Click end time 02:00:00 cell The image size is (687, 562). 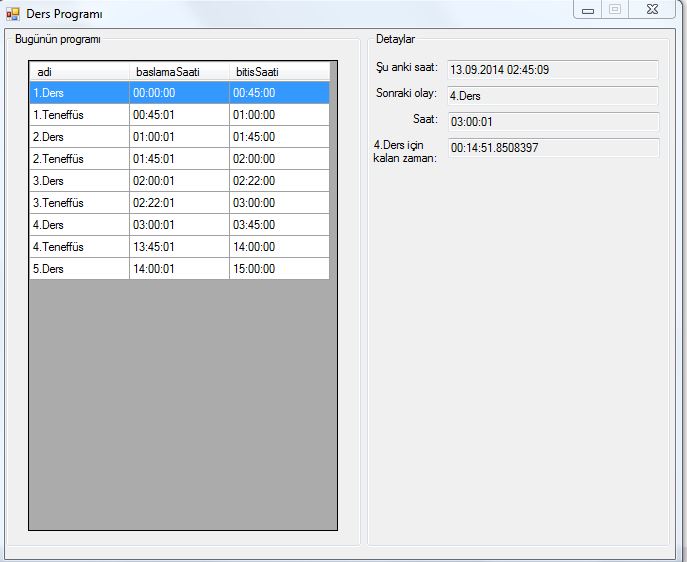point(279,159)
